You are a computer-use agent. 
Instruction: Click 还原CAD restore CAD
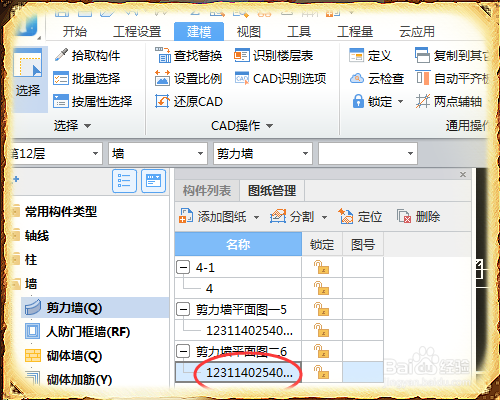(x=189, y=101)
